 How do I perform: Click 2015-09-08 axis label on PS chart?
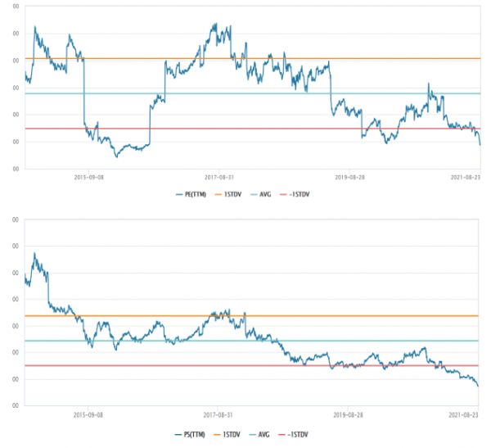pos(88,415)
